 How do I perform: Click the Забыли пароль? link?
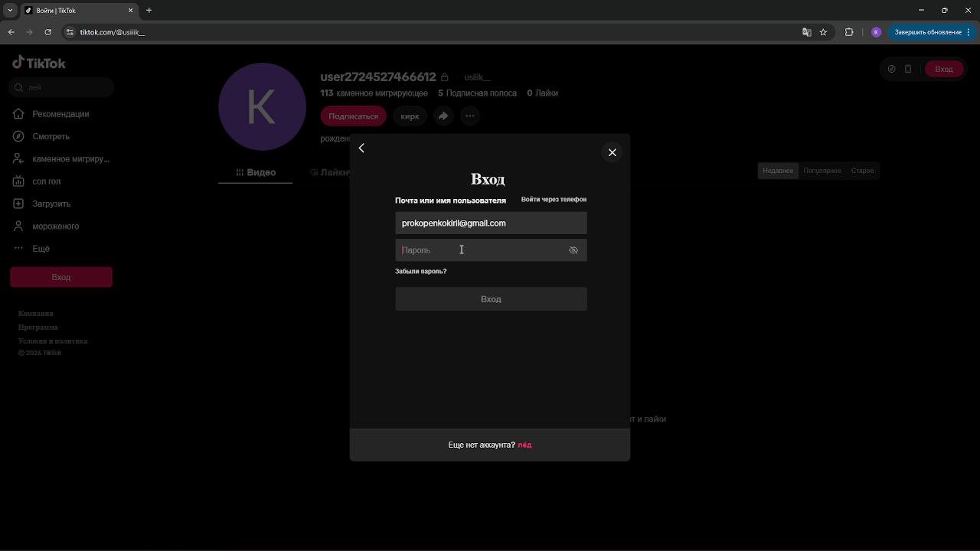click(x=420, y=271)
